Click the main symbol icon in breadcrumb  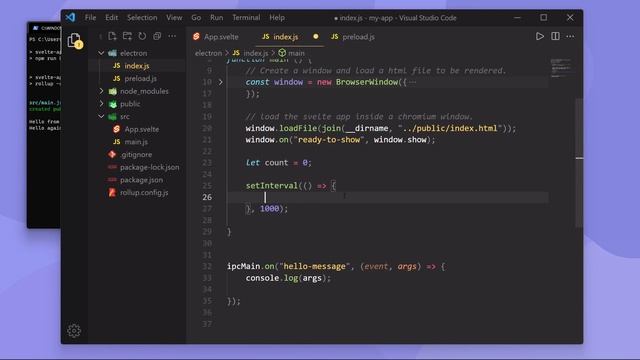pos(282,53)
